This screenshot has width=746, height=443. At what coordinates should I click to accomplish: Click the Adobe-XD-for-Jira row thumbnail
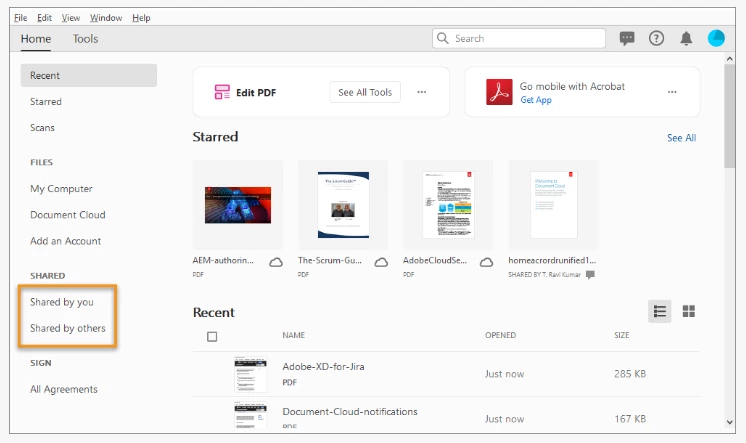point(250,374)
